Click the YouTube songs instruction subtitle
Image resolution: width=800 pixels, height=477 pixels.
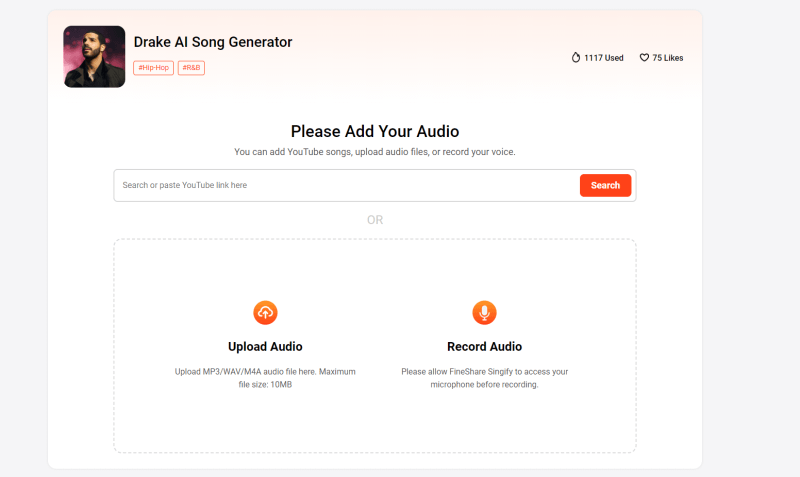pos(375,152)
